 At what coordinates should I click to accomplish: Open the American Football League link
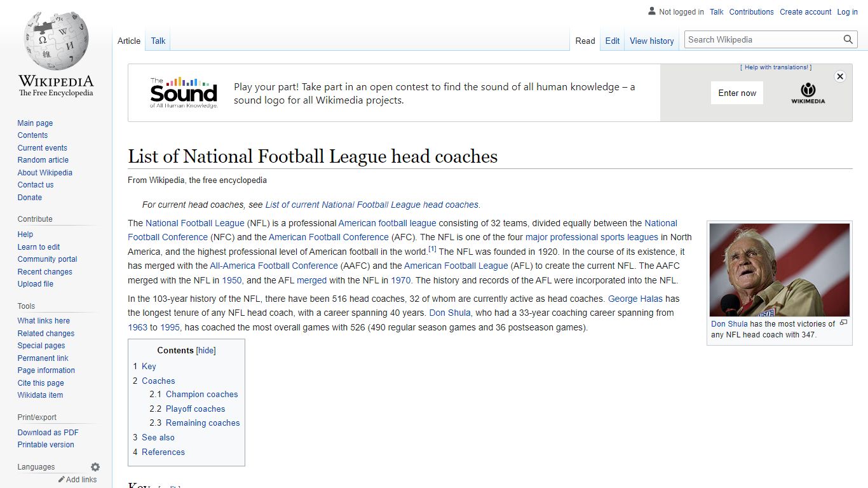click(x=456, y=266)
